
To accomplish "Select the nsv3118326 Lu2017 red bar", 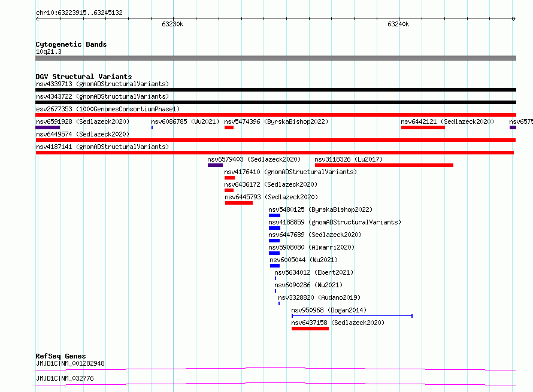I will point(384,165).
